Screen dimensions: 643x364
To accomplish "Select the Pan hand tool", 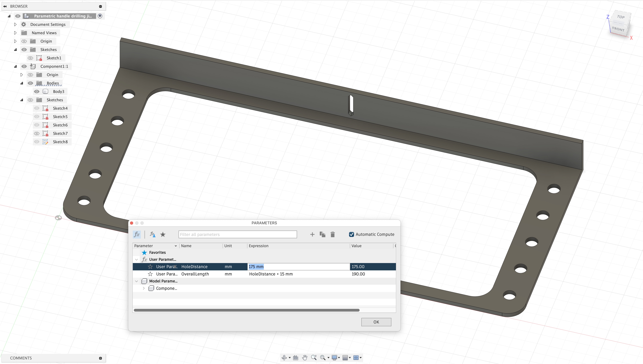I will click(304, 358).
